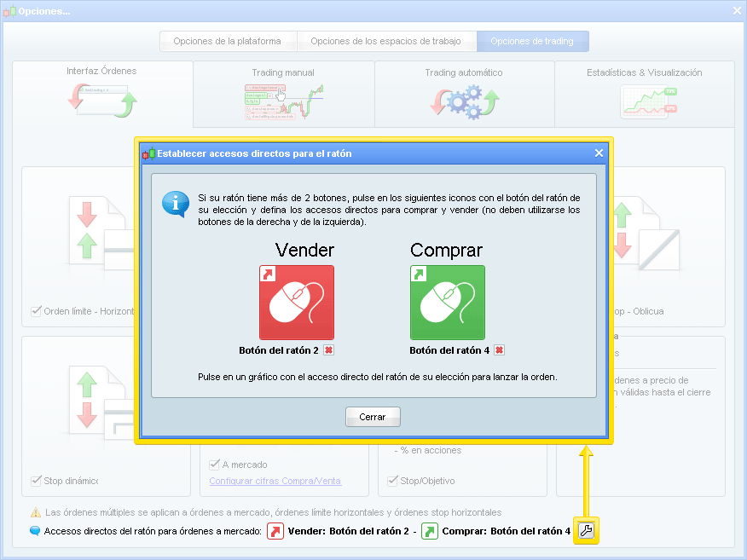Open the Trading automático section

(465, 95)
